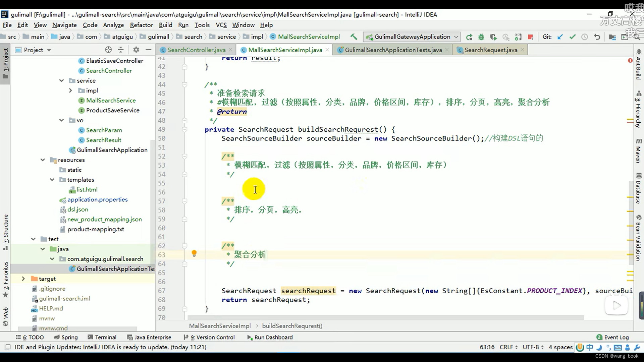Viewport: 644px width, 362px height.
Task: Open application.properties in project tree
Action: click(x=97, y=199)
